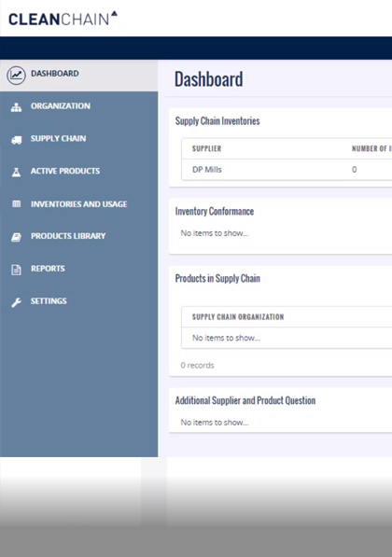Click the Reports document icon
The height and width of the screenshot is (557, 392).
tap(16, 270)
